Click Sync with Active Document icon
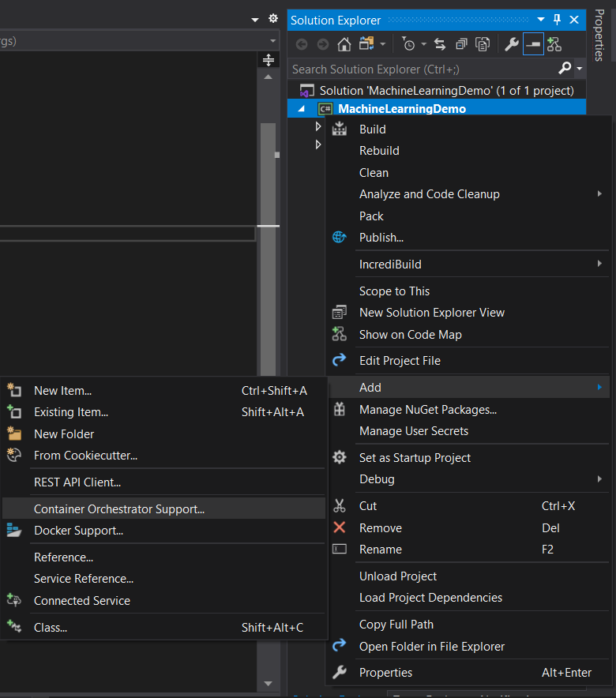 [x=440, y=44]
